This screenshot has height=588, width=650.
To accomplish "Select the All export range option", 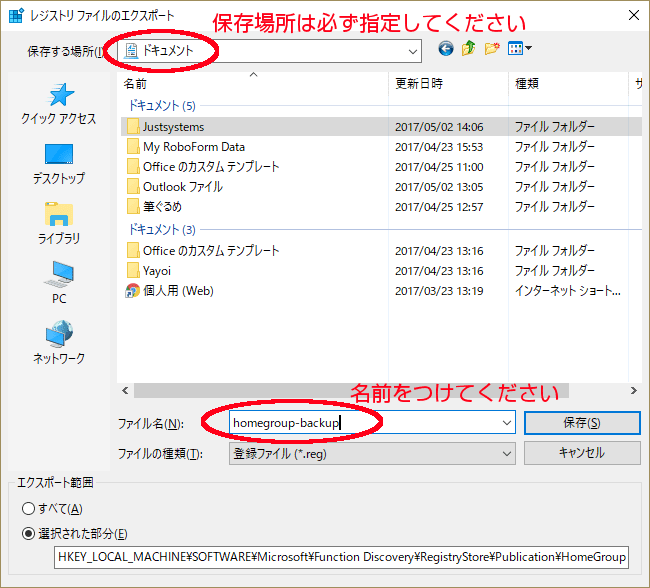I will 28,509.
